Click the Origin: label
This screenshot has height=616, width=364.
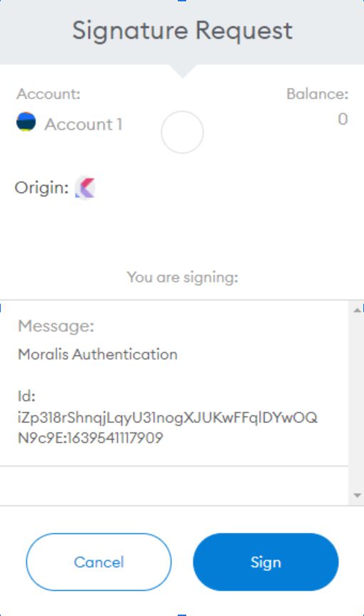tap(41, 188)
